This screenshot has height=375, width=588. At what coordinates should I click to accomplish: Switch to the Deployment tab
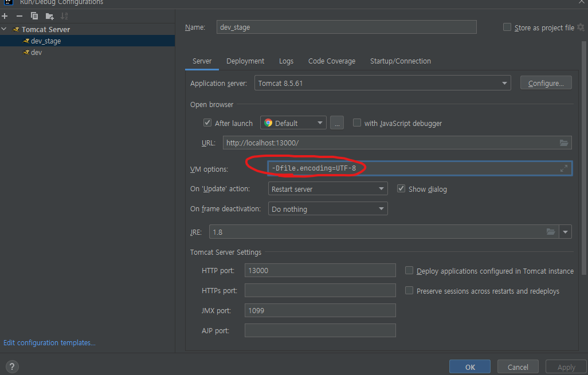click(245, 61)
